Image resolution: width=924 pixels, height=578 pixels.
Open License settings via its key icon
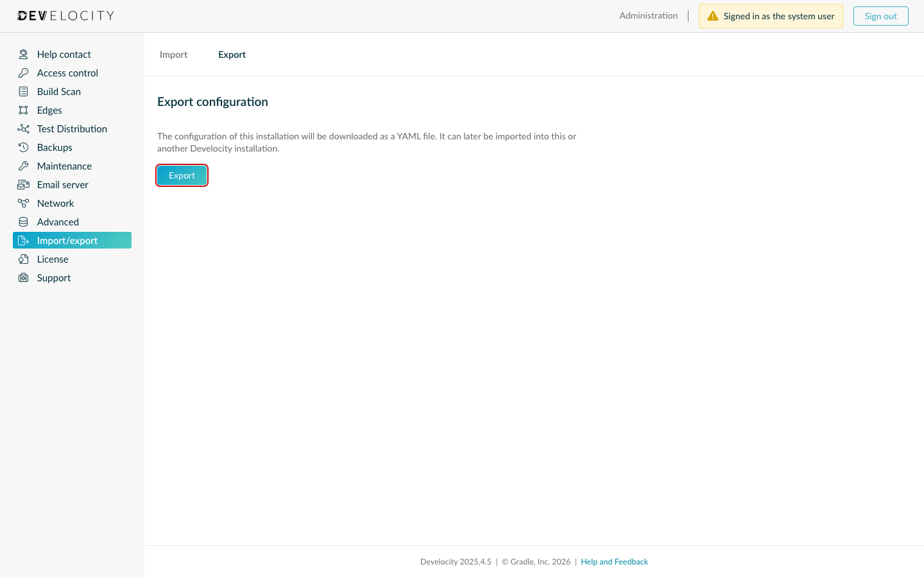[24, 259]
